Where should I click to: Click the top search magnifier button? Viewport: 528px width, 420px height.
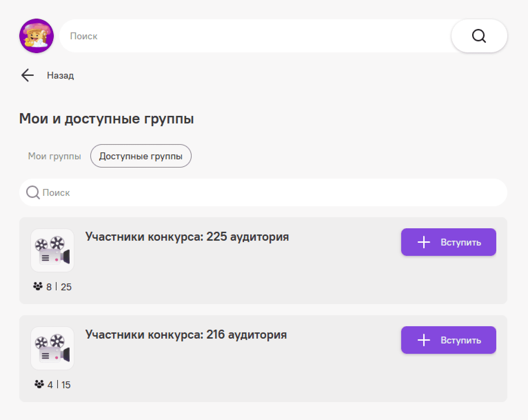pos(479,36)
